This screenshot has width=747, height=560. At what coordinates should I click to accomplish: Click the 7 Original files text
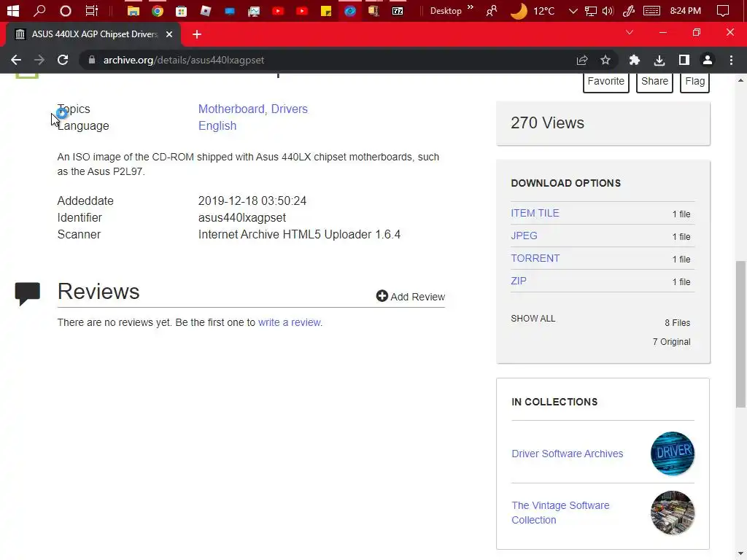point(671,342)
